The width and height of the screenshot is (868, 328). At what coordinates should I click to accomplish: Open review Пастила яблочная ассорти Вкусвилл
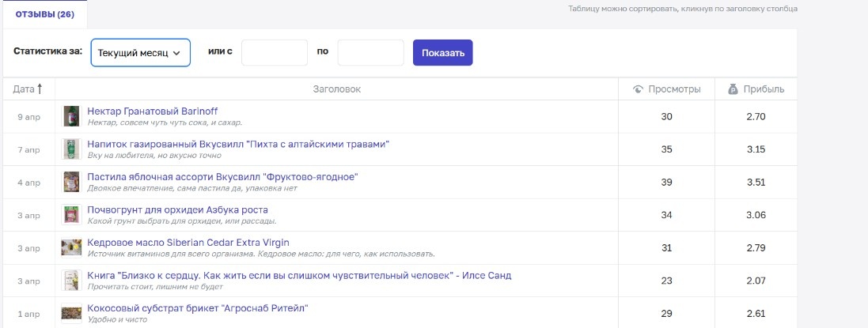click(222, 177)
